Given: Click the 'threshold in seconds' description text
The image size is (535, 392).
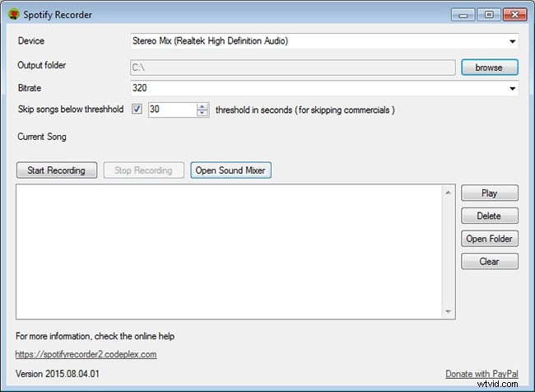Looking at the screenshot, I should click(x=305, y=110).
